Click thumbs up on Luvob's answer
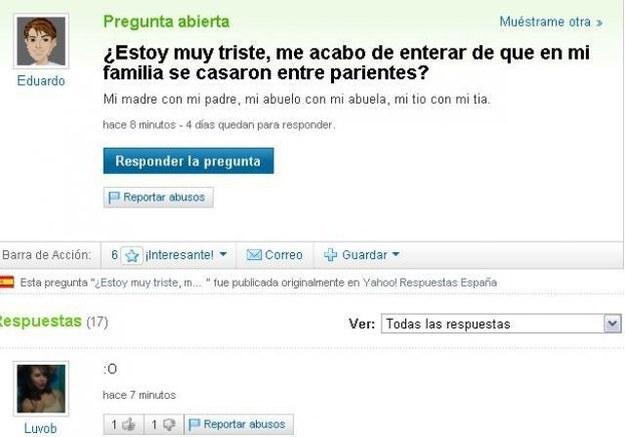The image size is (625, 437). click(x=129, y=424)
